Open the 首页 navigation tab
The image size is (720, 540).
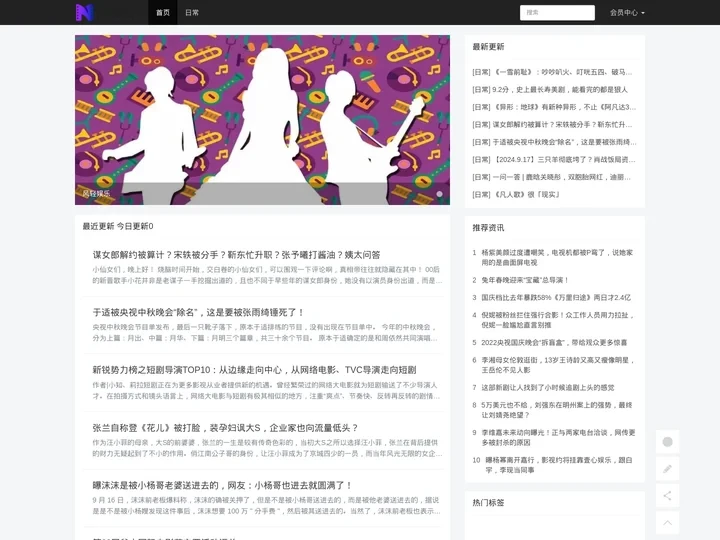(163, 12)
